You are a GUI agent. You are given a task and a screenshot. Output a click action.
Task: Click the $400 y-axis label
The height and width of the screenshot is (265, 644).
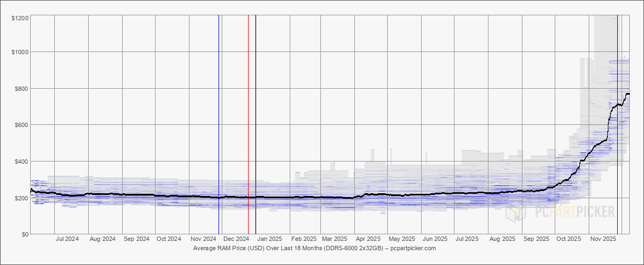coord(21,161)
